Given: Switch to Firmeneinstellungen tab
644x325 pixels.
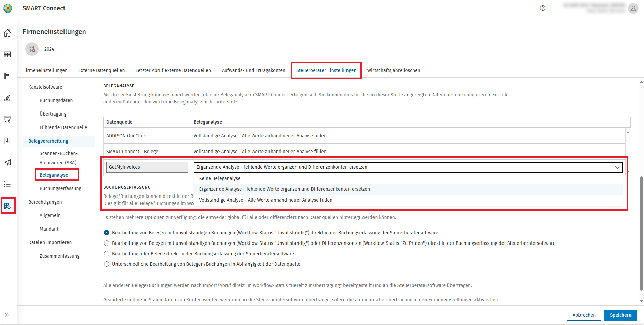Looking at the screenshot, I should tap(45, 70).
